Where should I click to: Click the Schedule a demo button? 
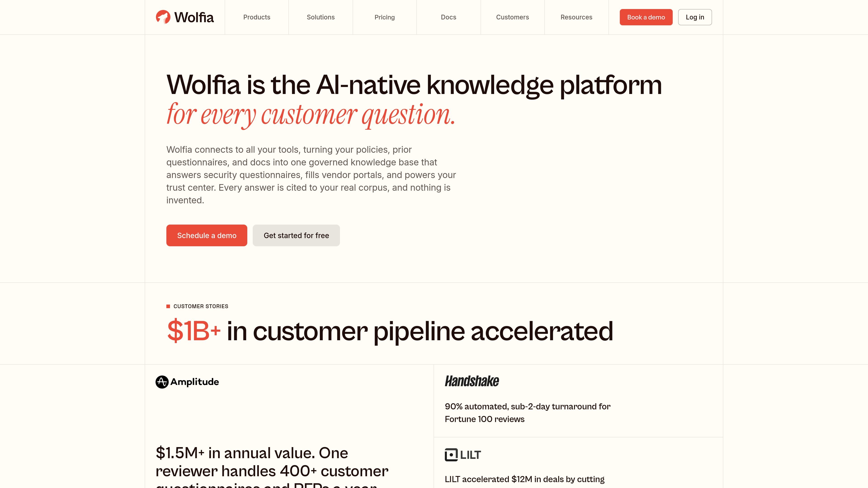[x=207, y=235]
